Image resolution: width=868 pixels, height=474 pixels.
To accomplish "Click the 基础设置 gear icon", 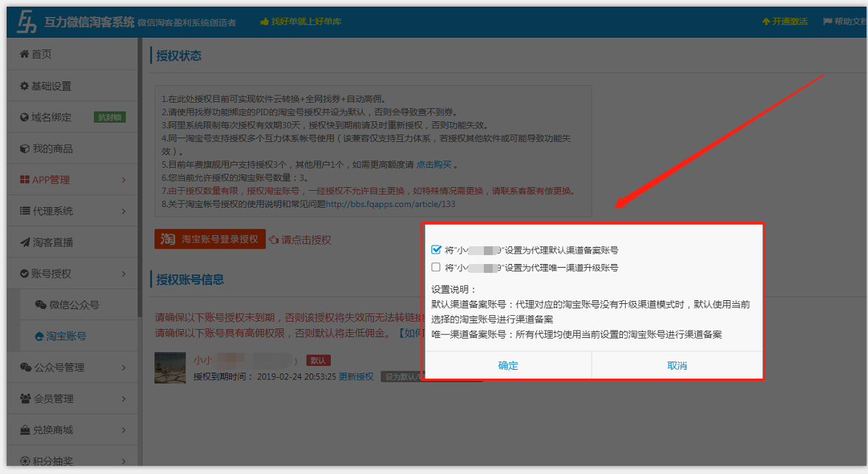I will [24, 86].
